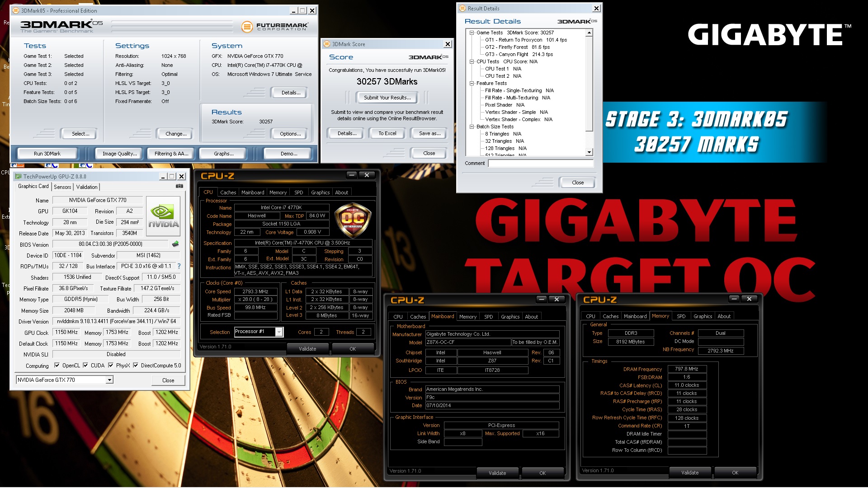Collapse the Game Tests tree node
The width and height of the screenshot is (868, 488).
pos(472,33)
